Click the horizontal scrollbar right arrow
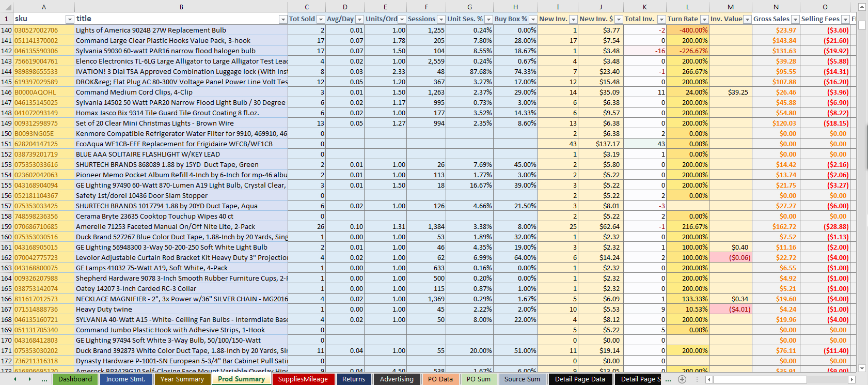 (x=851, y=379)
